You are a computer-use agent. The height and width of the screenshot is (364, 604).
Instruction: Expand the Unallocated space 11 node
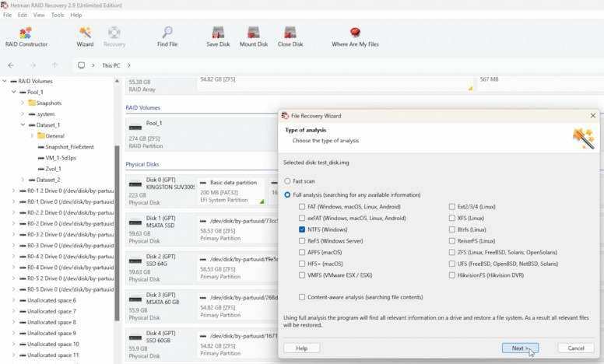pos(13,355)
